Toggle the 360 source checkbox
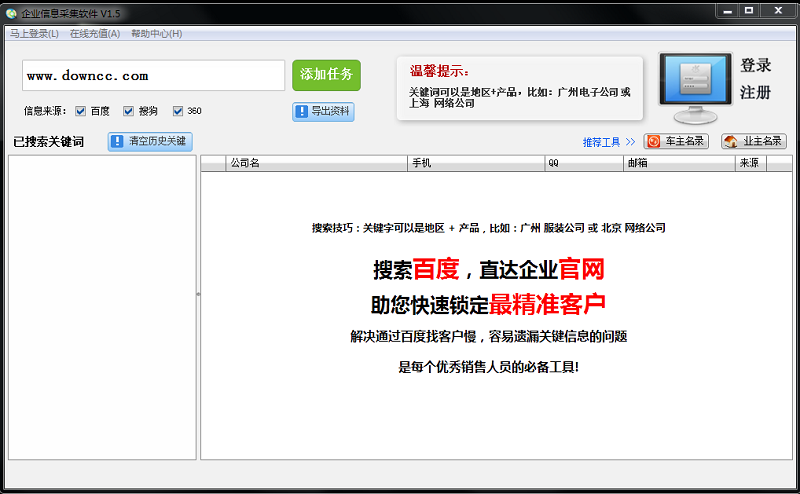Screen dimensions: 800x494 [x=178, y=111]
